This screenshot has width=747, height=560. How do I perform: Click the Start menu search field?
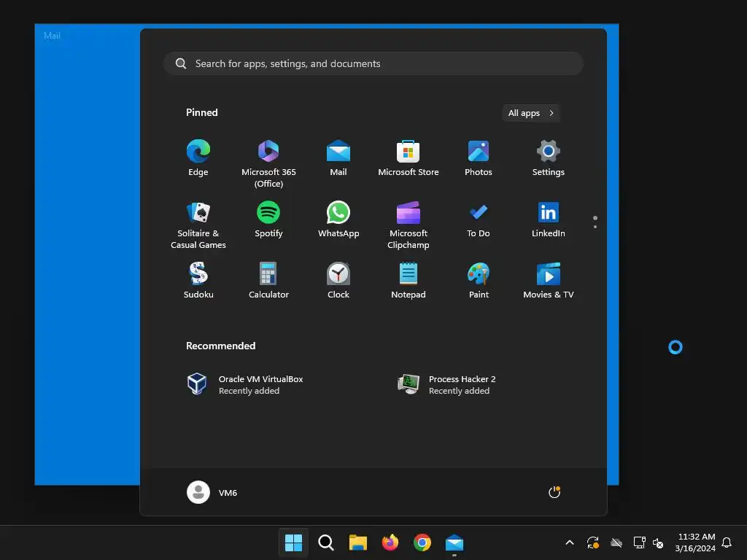point(373,63)
